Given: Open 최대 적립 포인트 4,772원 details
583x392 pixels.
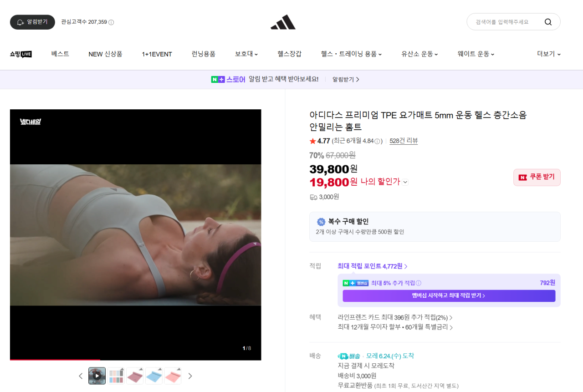Looking at the screenshot, I should [x=373, y=266].
